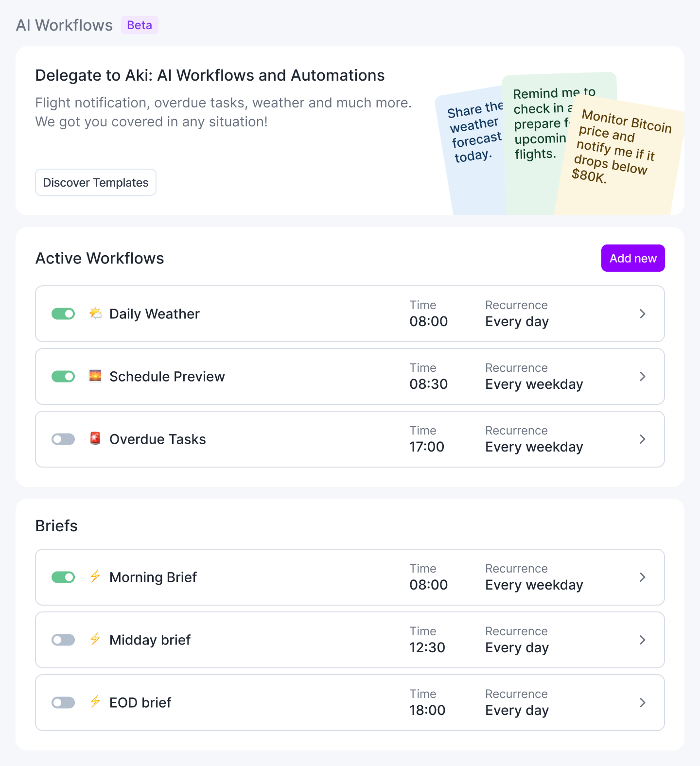
Task: Add new workflow with the purple button
Action: pos(633,258)
